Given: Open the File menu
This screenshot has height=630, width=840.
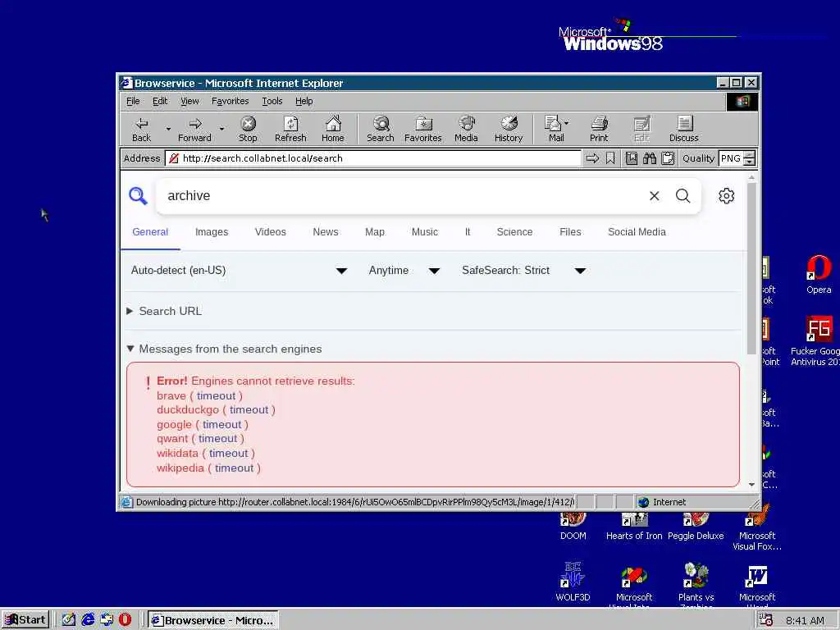Looking at the screenshot, I should pos(133,101).
